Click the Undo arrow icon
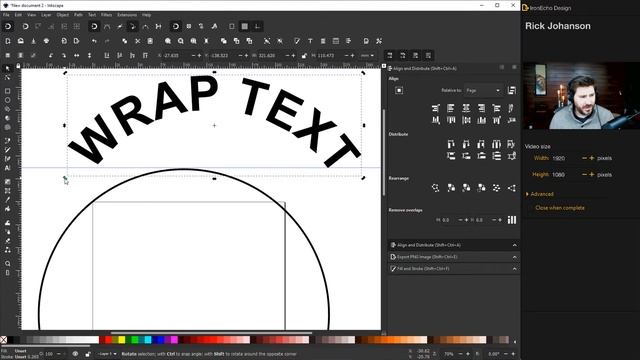The width and height of the screenshot is (640, 360). 94,41
